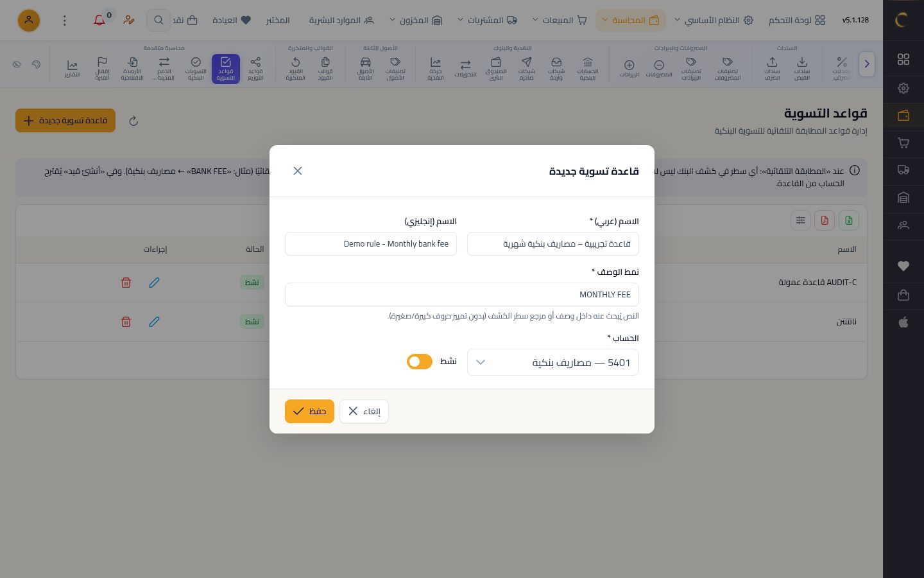924x578 pixels.
Task: Export the table to PDF
Action: [825, 220]
